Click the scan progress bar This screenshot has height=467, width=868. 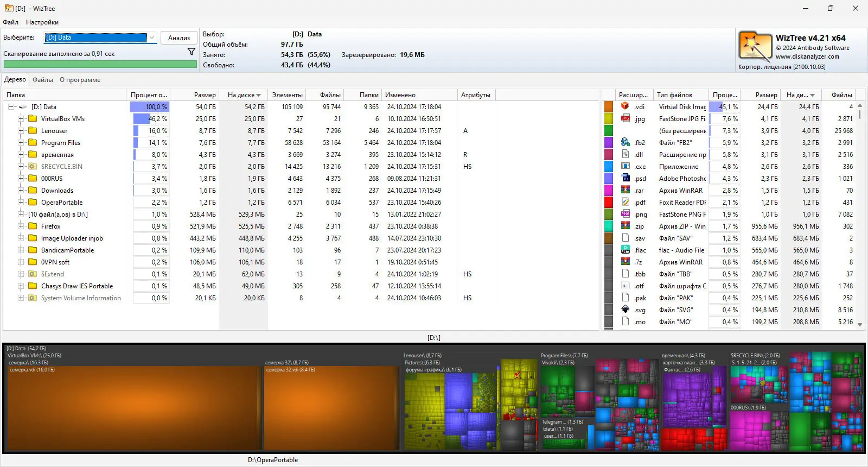point(100,64)
